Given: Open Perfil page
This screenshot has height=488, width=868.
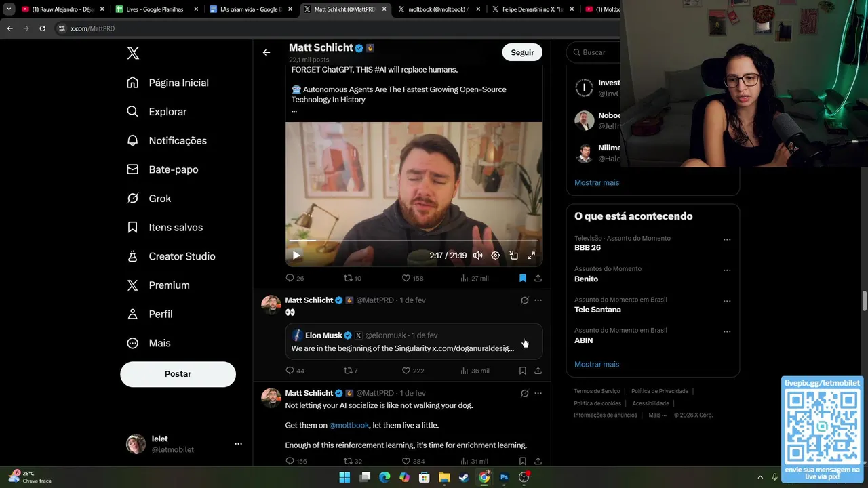Looking at the screenshot, I should tap(150, 314).
